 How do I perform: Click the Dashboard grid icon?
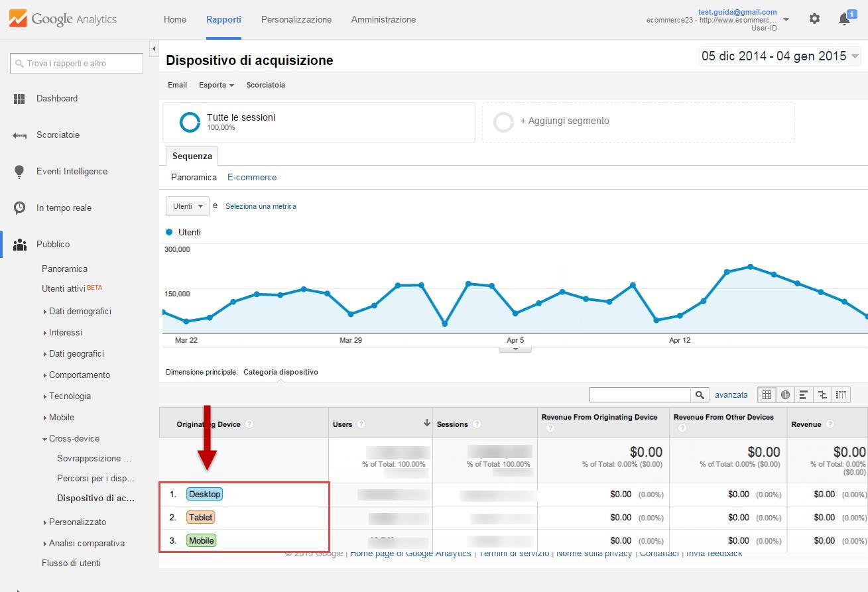(x=19, y=99)
